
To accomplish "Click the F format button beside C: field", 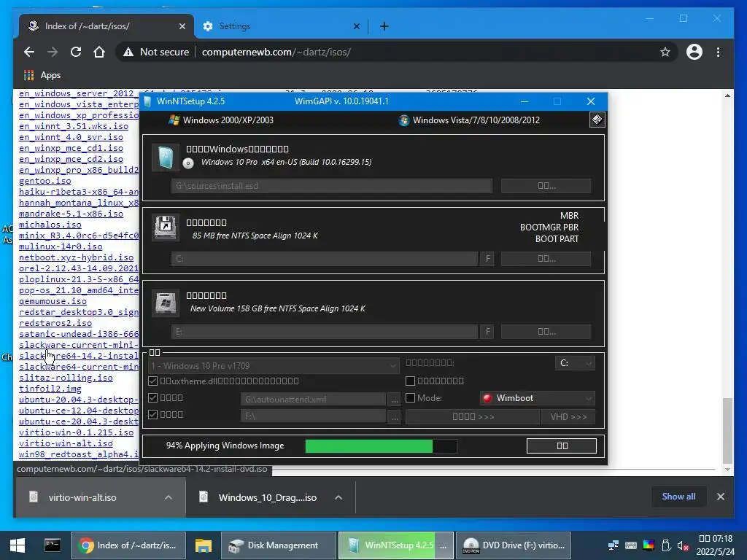I will coord(487,259).
